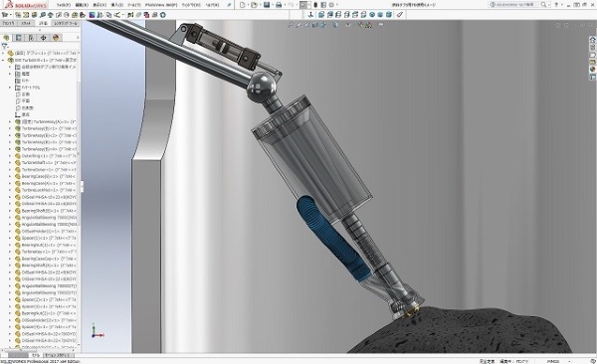The height and width of the screenshot is (364, 597).
Task: Click the Normal To view icon
Action: [311, 15]
